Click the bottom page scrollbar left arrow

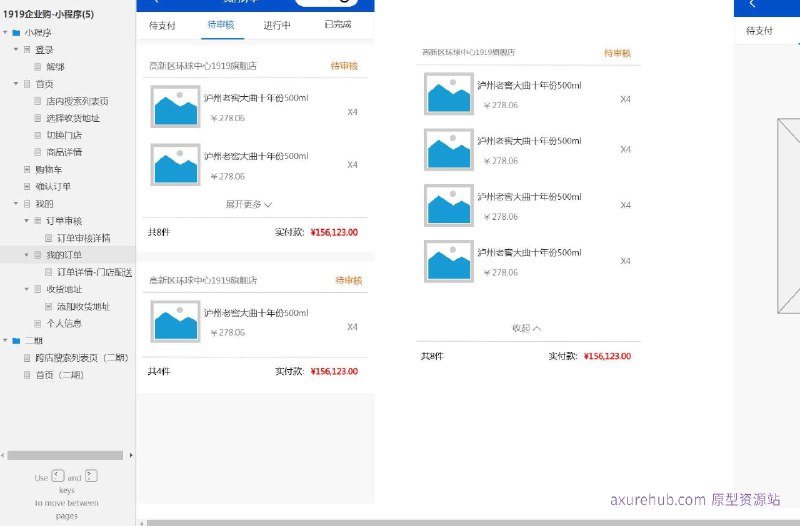pyautogui.click(x=142, y=523)
